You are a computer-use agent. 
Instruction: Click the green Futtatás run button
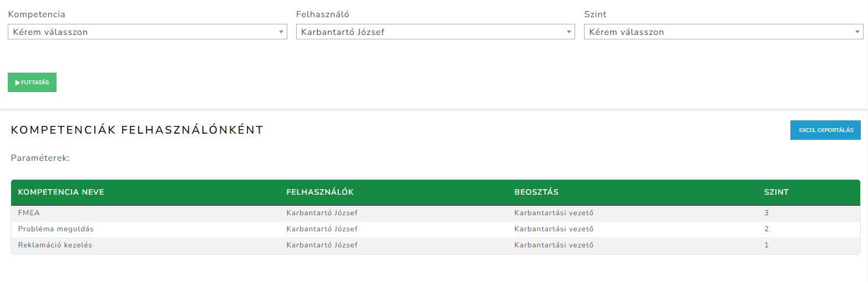32,82
